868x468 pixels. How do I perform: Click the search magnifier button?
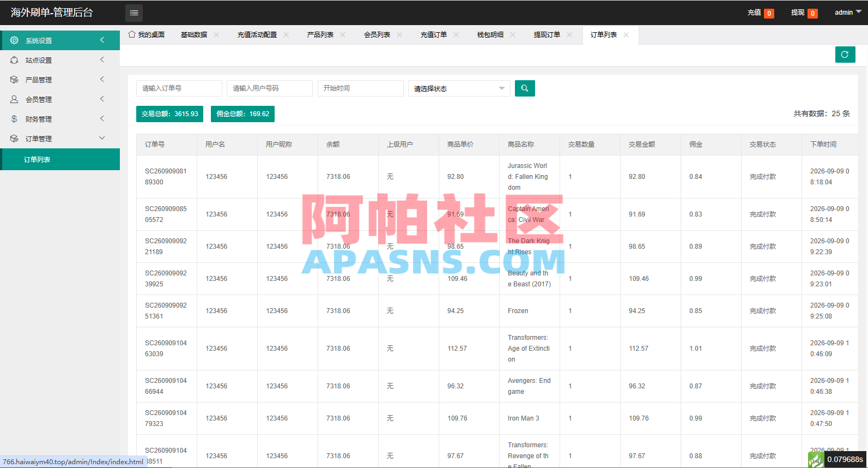point(525,88)
